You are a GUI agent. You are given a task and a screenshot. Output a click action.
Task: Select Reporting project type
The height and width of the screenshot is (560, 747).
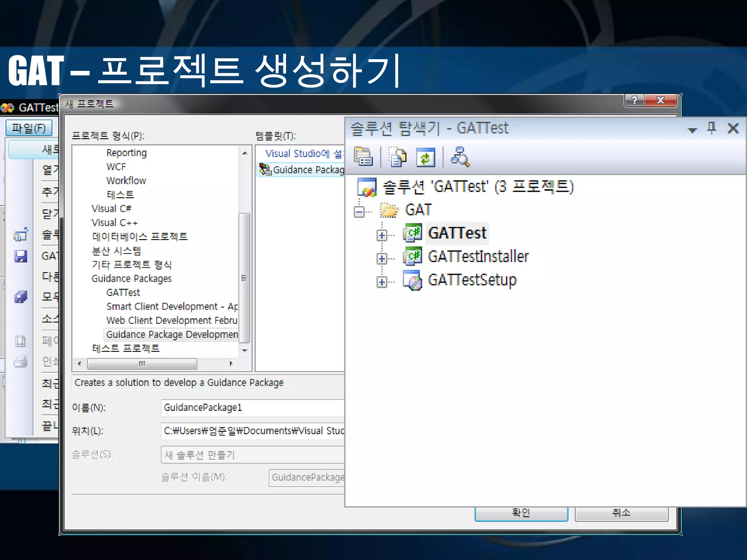127,153
